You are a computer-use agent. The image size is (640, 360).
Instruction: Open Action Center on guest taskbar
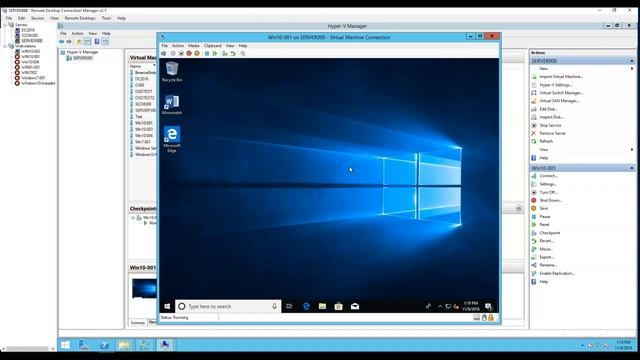pyautogui.click(x=489, y=306)
